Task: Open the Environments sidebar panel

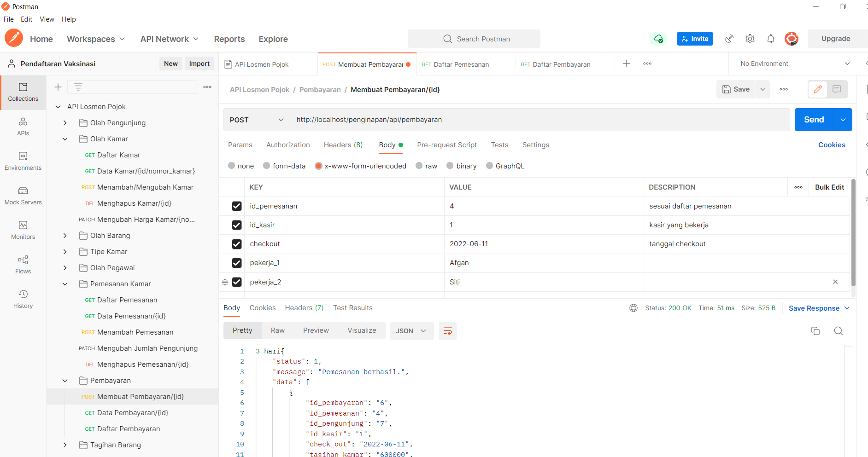Action: 23,161
